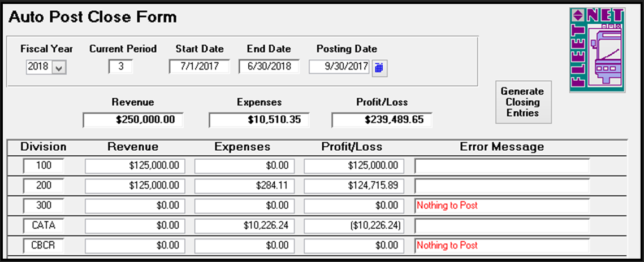This screenshot has height=262, width=644.
Task: Select the total Revenue summary box
Action: [133, 120]
